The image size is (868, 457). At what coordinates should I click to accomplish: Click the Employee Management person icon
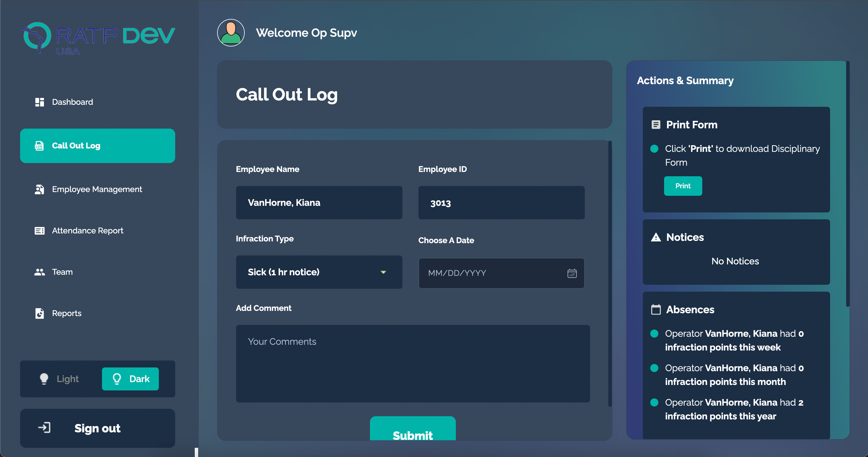[x=39, y=189]
